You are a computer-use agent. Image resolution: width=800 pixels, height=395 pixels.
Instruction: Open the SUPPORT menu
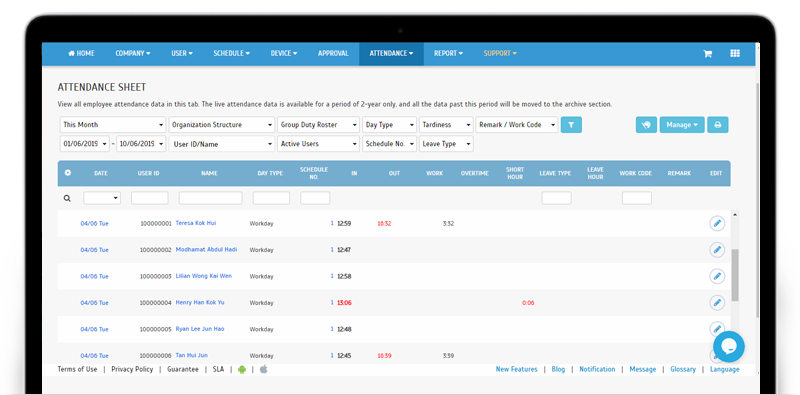500,54
